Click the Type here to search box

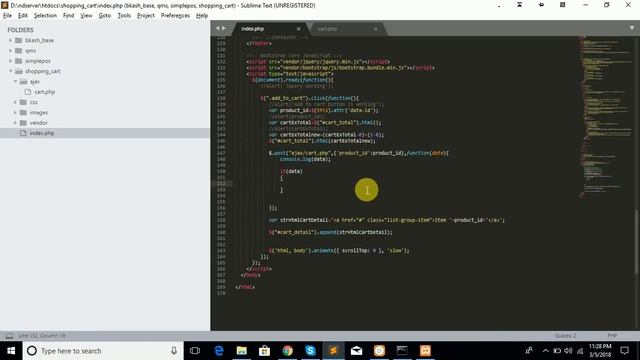102,351
